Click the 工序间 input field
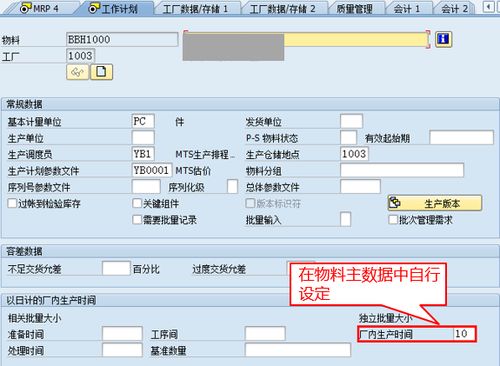 265,334
